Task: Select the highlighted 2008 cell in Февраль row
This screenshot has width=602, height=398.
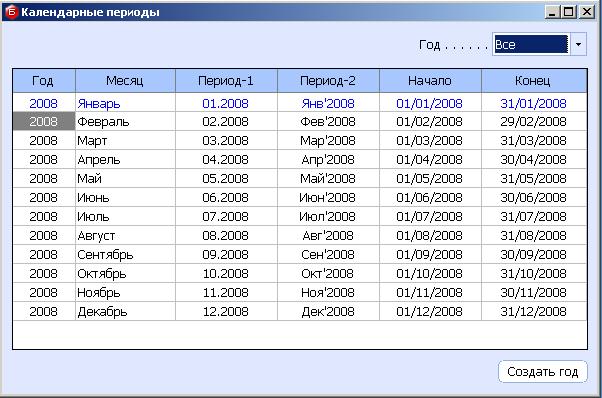Action: point(44,121)
